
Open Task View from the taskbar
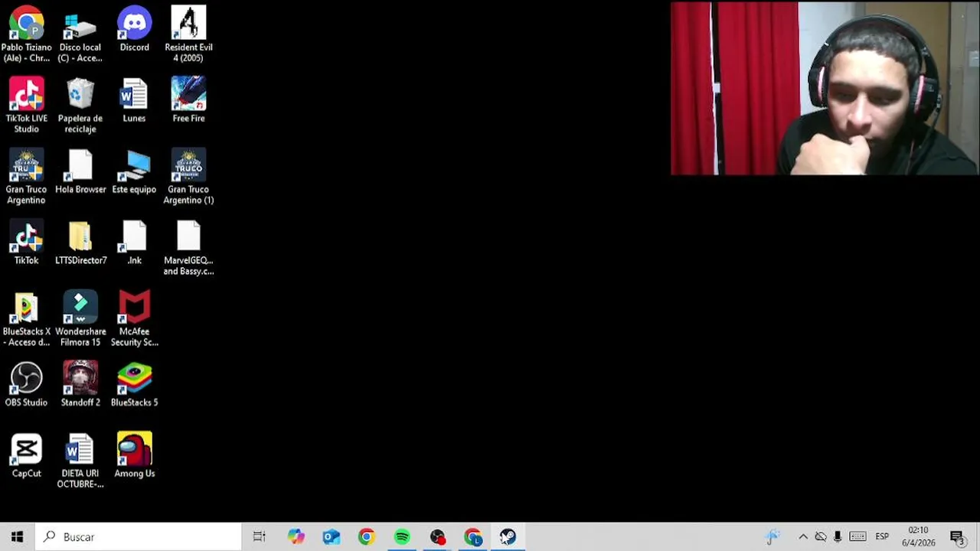click(259, 536)
